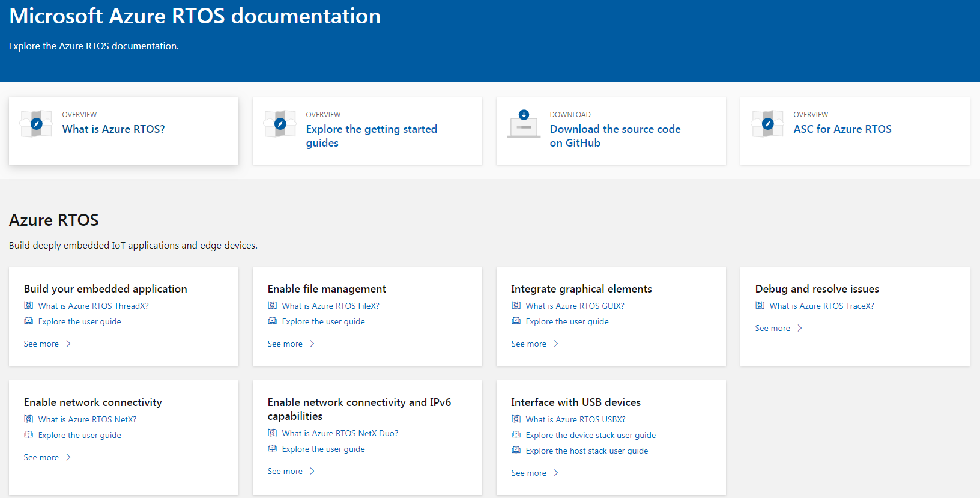Click the icon next to What is Azure RTOS NetX Duo?
The width and height of the screenshot is (980, 498).
pyautogui.click(x=272, y=433)
